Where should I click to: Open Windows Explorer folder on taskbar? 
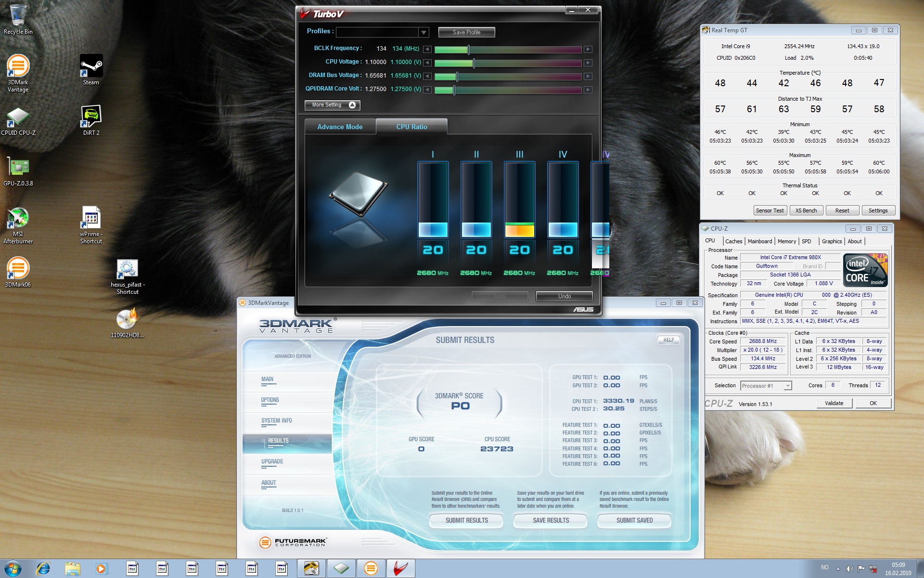[x=72, y=569]
